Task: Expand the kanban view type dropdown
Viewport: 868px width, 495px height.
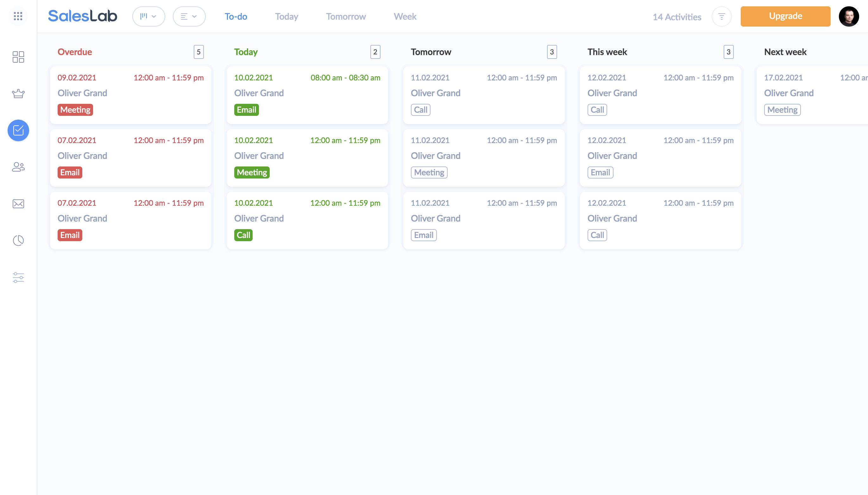Action: coord(148,16)
